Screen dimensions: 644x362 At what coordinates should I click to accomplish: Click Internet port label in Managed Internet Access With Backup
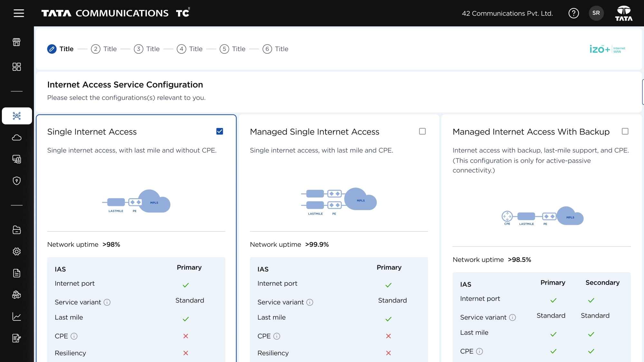click(480, 299)
